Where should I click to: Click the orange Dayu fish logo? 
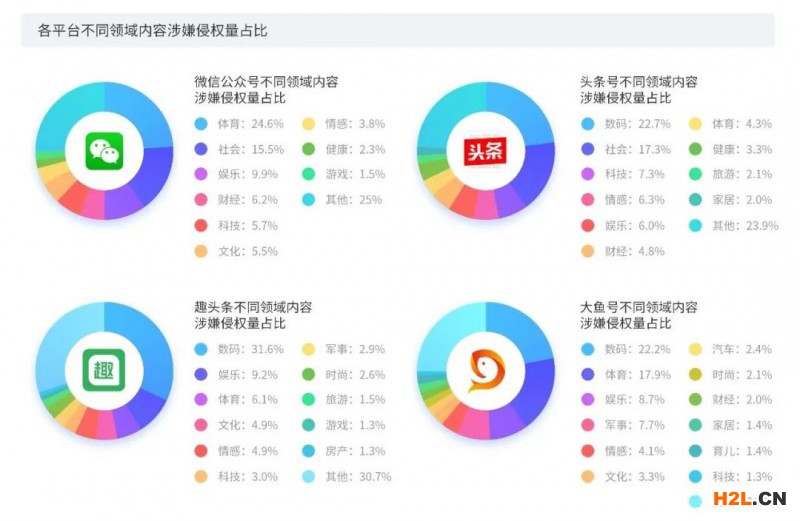[x=486, y=370]
